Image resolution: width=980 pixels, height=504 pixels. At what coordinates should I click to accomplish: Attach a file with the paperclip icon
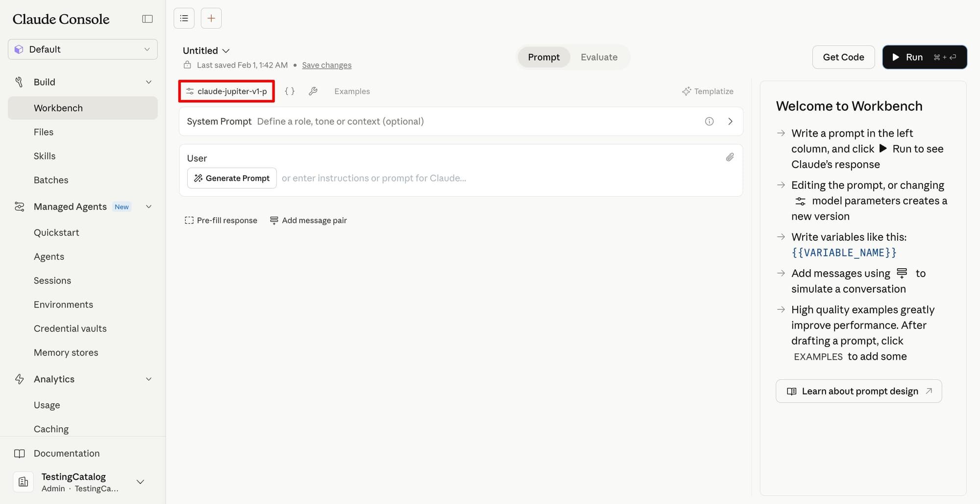click(730, 157)
